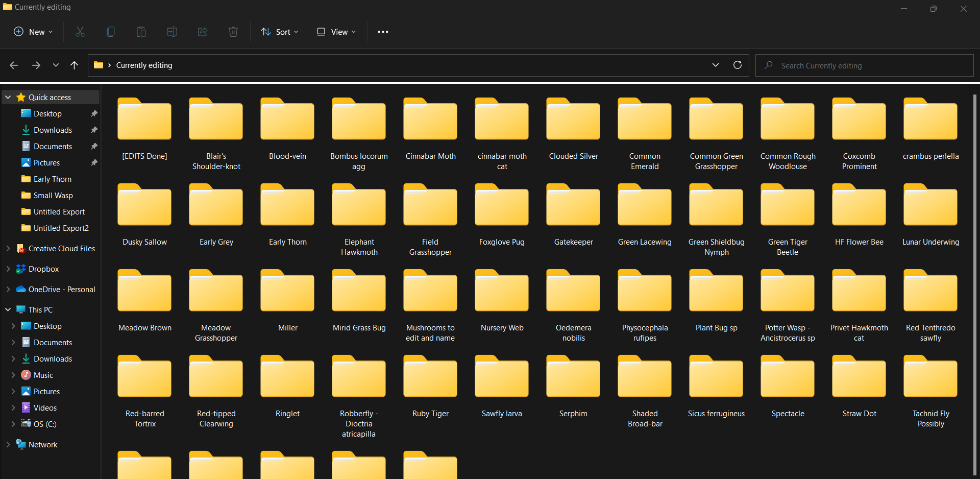
Task: Collapse the Quick access tree
Action: [8, 97]
